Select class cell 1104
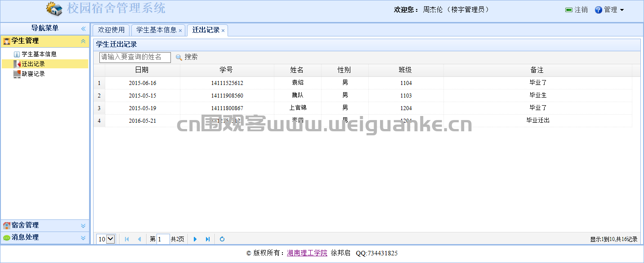This screenshot has width=644, height=263. [406, 83]
